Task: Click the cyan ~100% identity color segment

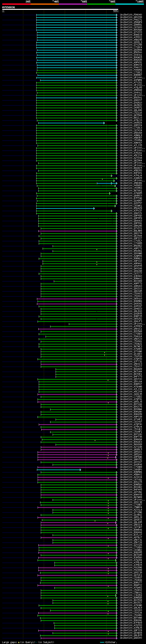Action: [x=130, y=4]
